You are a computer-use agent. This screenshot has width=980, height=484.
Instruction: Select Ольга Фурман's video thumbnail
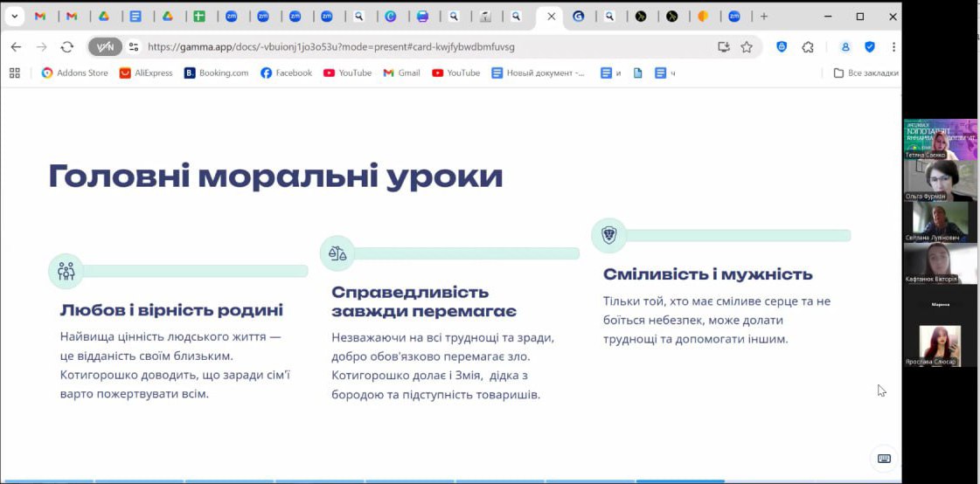pos(940,178)
